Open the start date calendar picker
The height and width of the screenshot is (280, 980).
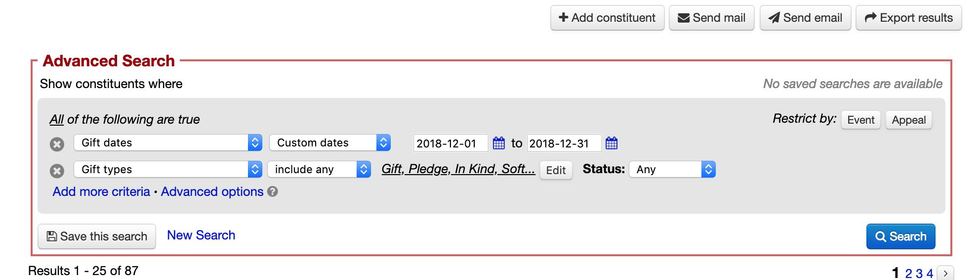tap(499, 143)
